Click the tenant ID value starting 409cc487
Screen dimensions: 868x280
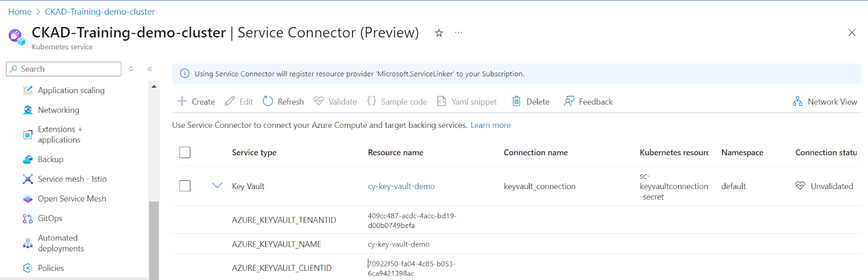point(412,220)
